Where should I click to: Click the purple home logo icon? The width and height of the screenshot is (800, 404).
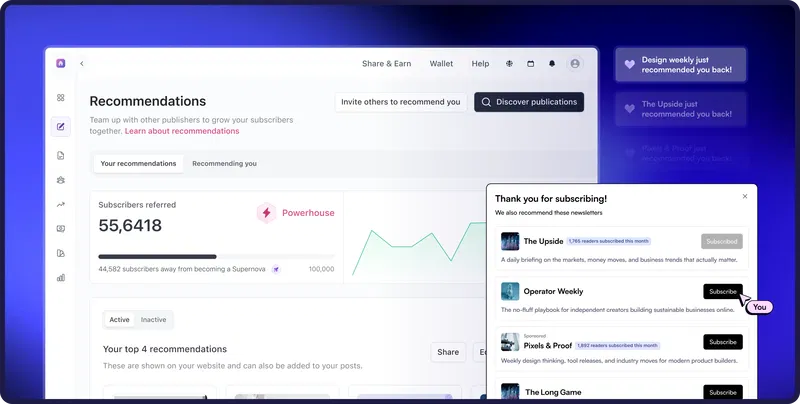click(x=61, y=63)
